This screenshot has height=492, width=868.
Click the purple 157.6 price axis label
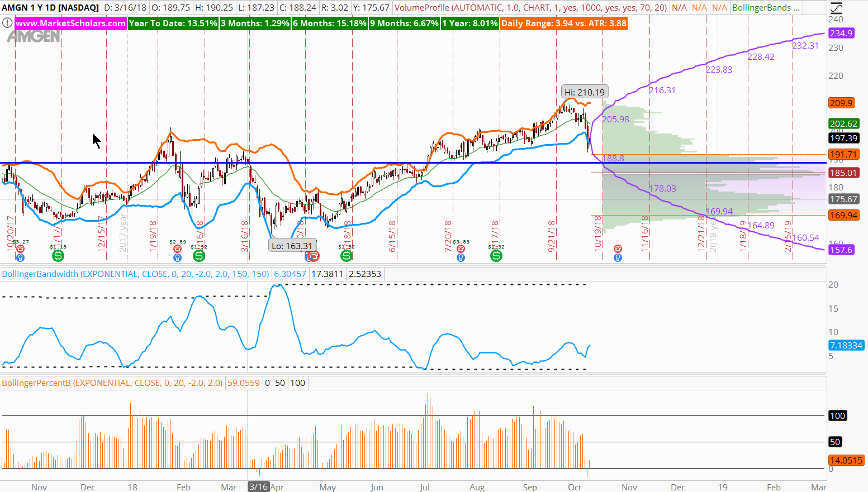point(841,250)
